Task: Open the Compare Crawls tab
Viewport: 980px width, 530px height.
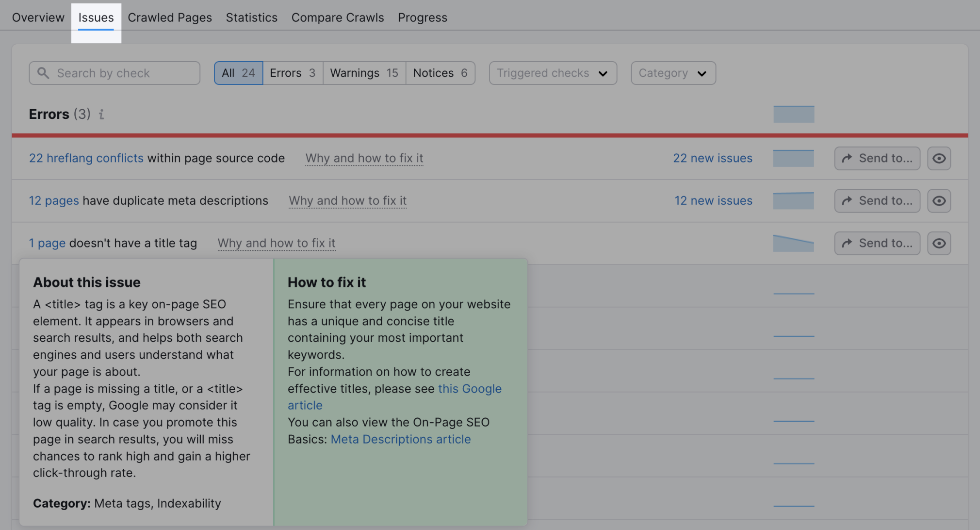Action: point(337,17)
